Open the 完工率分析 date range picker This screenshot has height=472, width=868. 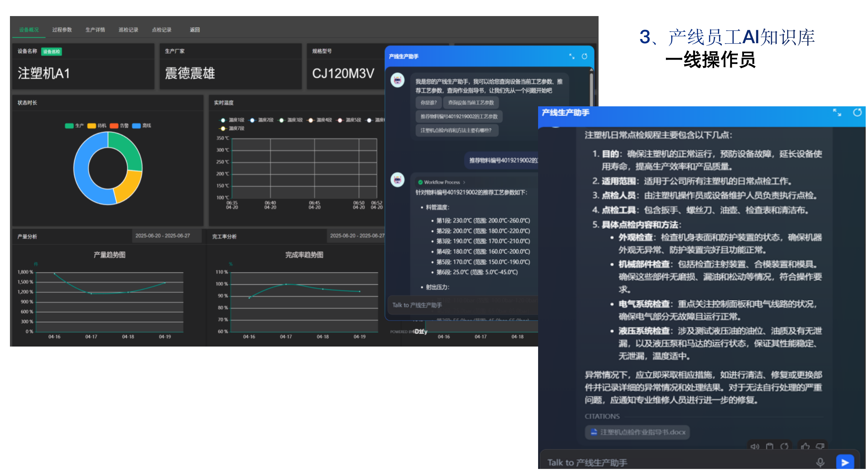[357, 236]
